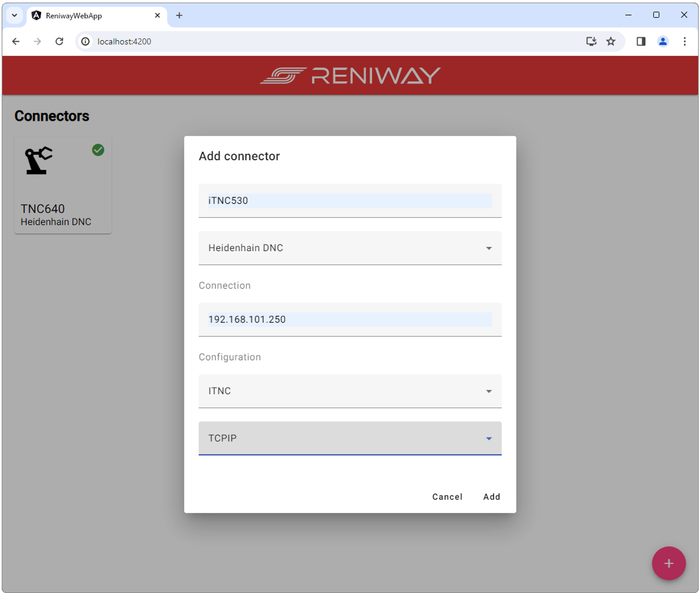The height and width of the screenshot is (593, 700).
Task: Click the red plus floating action button
Action: 669,563
